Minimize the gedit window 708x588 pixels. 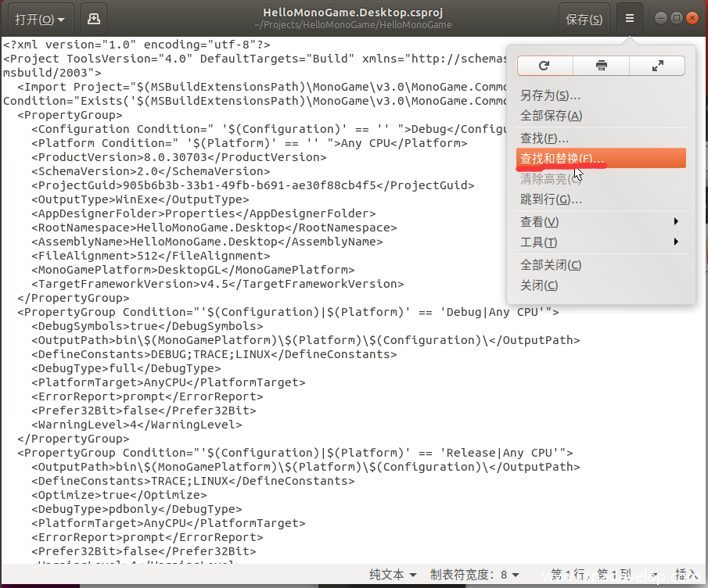[661, 18]
